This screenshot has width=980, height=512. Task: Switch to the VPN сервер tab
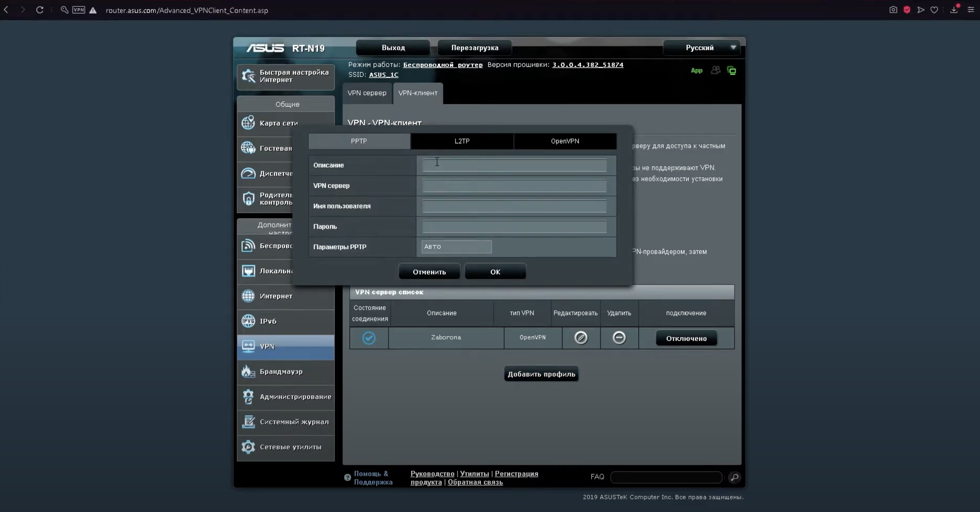coord(367,93)
